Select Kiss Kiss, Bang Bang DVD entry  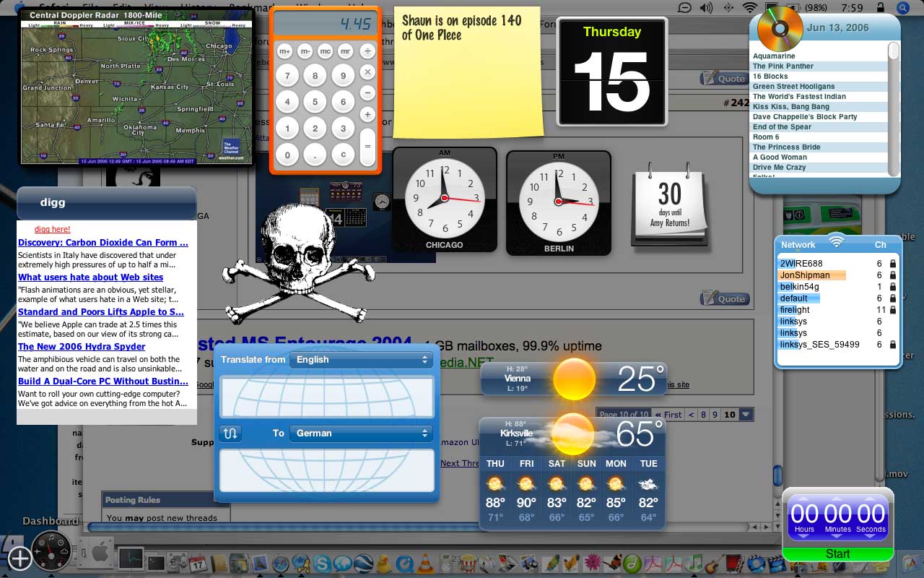click(819, 107)
